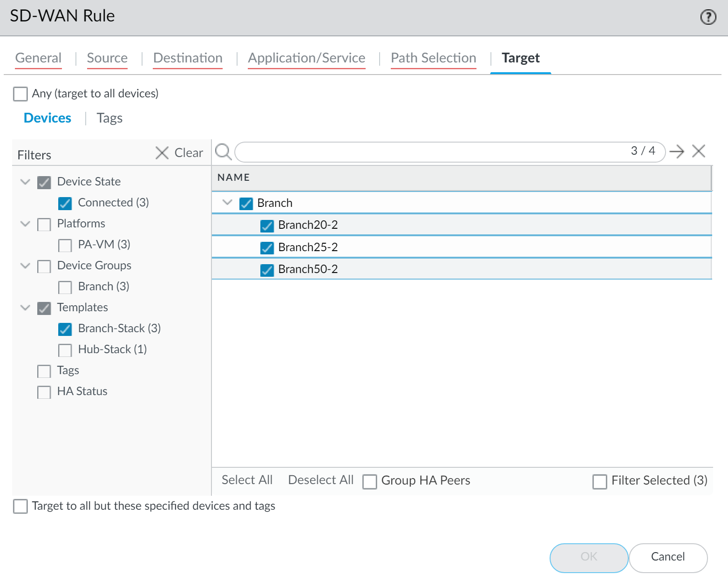
Task: Click the Clear X icon in Filters panel
Action: pos(162,153)
